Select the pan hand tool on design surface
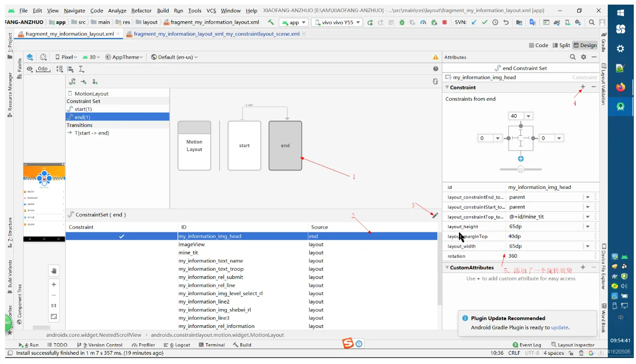This screenshot has width=636, height=364. (54, 271)
